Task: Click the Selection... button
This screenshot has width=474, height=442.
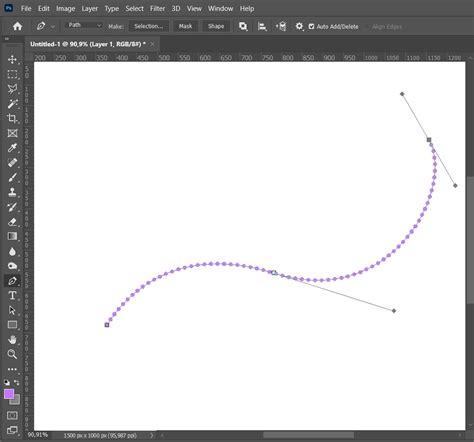Action: 149,26
